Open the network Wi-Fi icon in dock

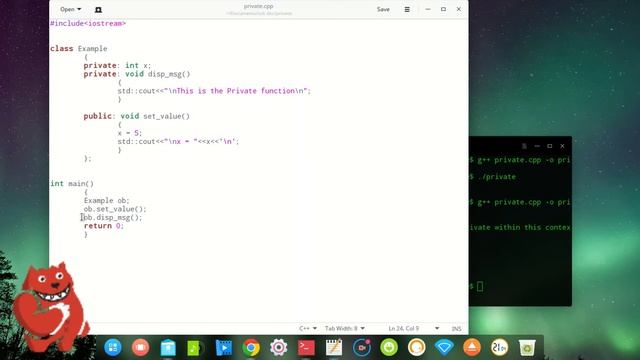pyautogui.click(x=444, y=348)
